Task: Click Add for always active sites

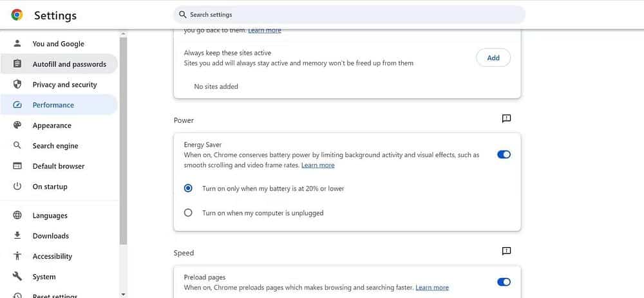Action: pos(493,58)
